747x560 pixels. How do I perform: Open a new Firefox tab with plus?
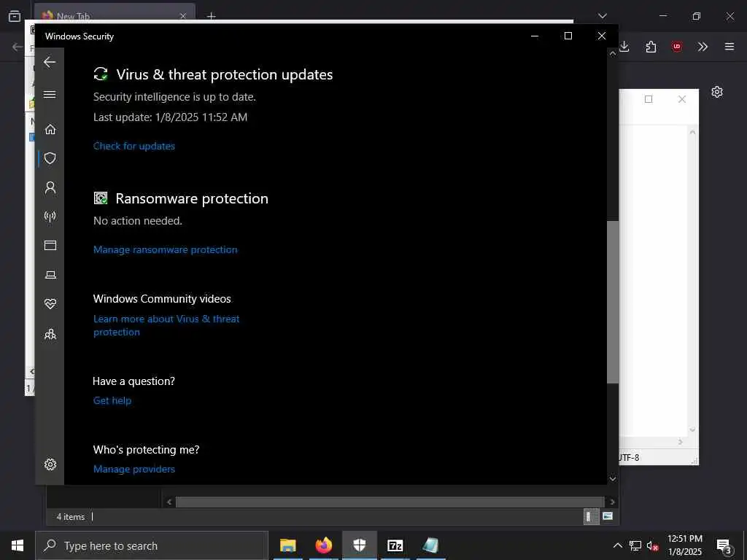(212, 16)
